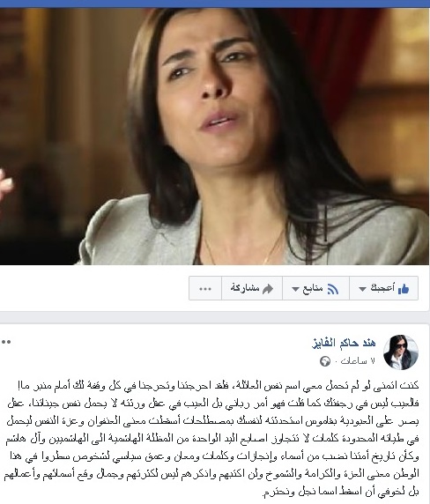
Task: Click the white card area beside page buttons
Action: click(93, 288)
